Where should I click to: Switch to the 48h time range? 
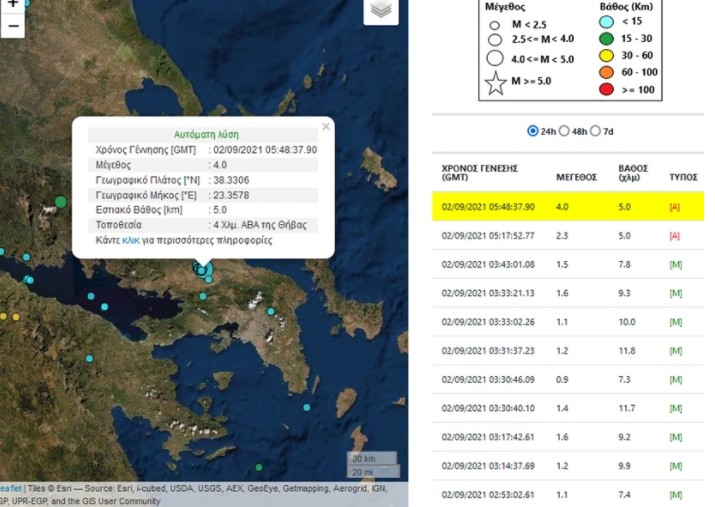pyautogui.click(x=565, y=131)
